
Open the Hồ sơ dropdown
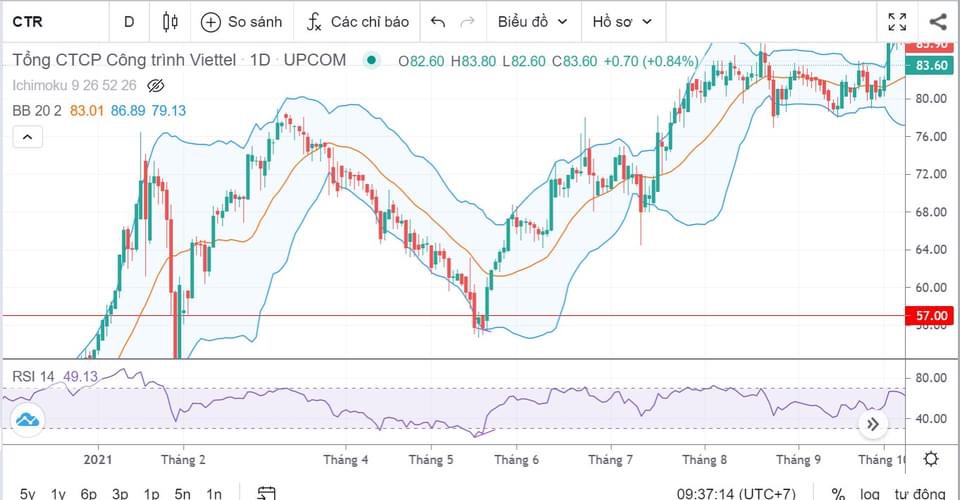point(622,22)
